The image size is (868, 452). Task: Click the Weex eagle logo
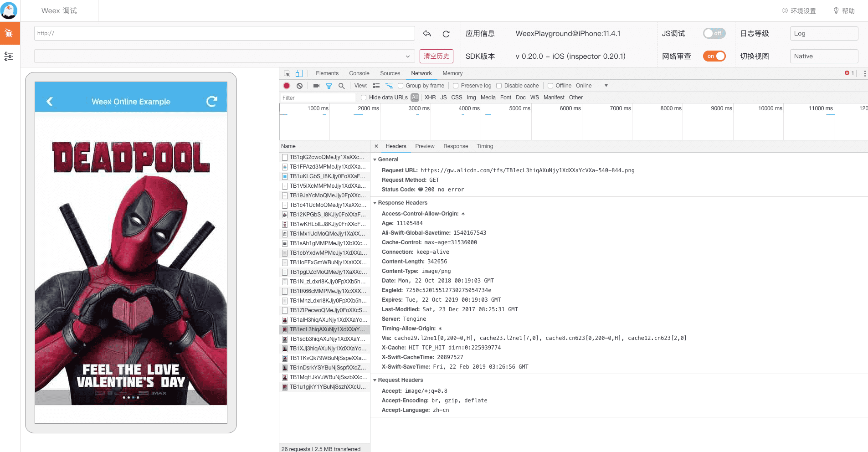(9, 10)
